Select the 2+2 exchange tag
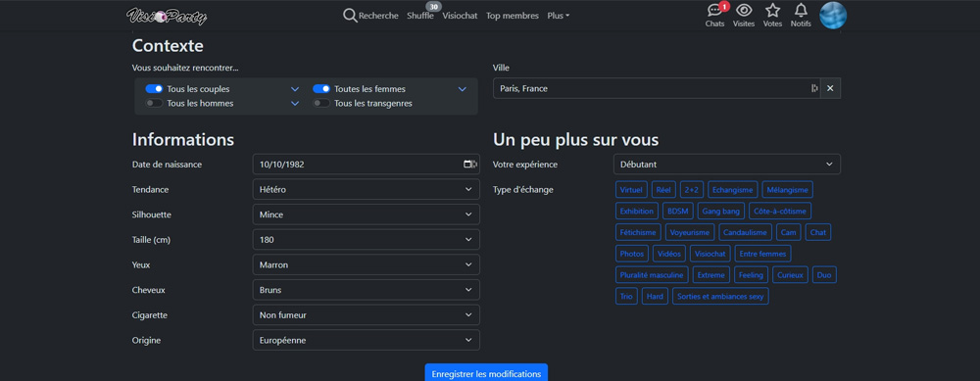980x381 pixels. tap(692, 190)
